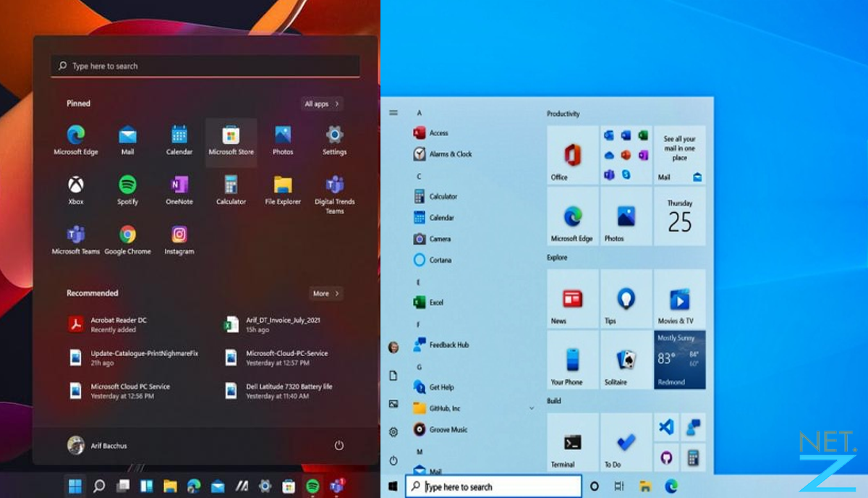Viewport: 868px width, 498px height.
Task: Open Dell Latitude 7320 Battery life file
Action: [x=278, y=391]
